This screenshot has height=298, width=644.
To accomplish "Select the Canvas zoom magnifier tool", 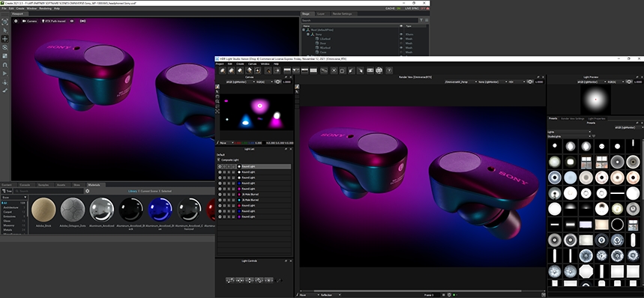I will point(217,101).
